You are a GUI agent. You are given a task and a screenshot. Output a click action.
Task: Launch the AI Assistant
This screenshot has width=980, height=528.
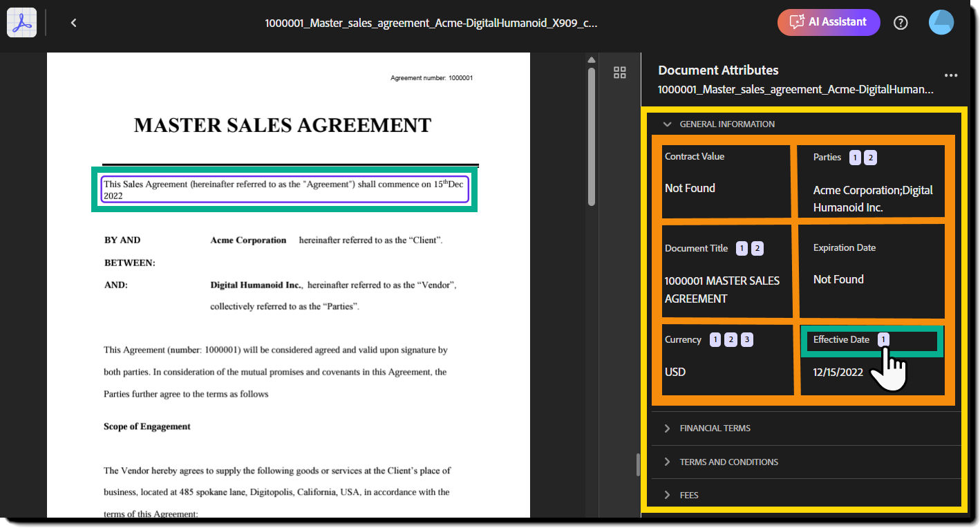pyautogui.click(x=829, y=22)
